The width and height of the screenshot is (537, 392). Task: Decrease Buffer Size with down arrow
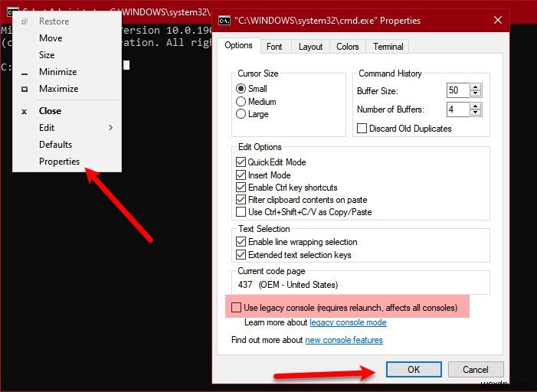click(x=476, y=94)
